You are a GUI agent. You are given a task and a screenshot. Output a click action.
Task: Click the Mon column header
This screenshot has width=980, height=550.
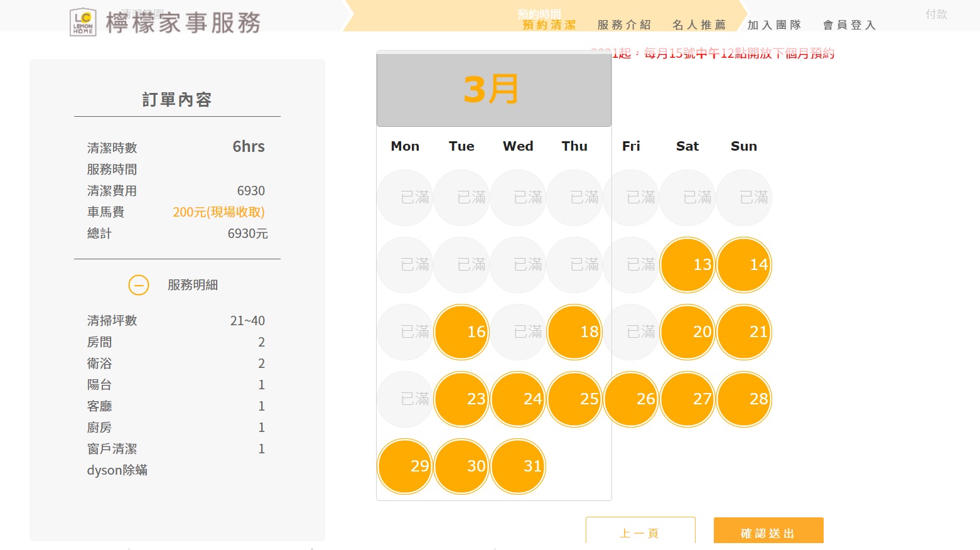click(x=405, y=146)
